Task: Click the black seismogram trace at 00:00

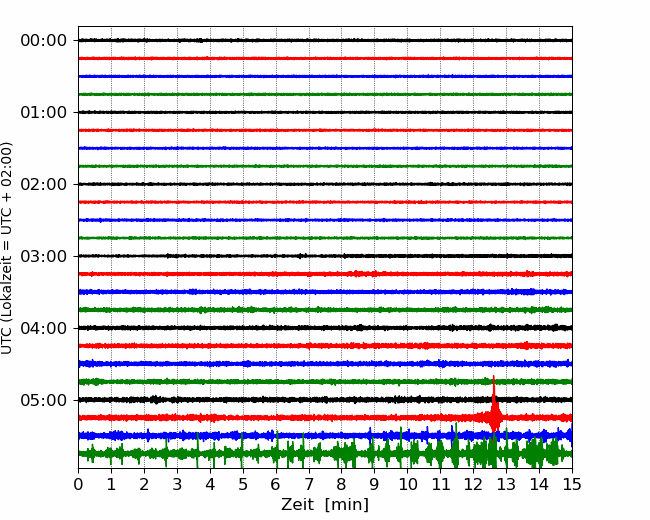Action: click(325, 40)
